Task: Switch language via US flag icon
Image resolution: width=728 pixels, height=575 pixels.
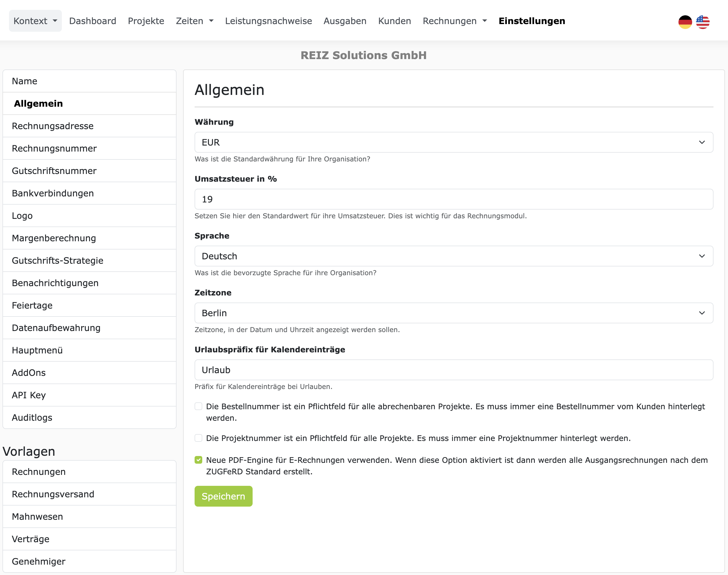Action: 703,22
